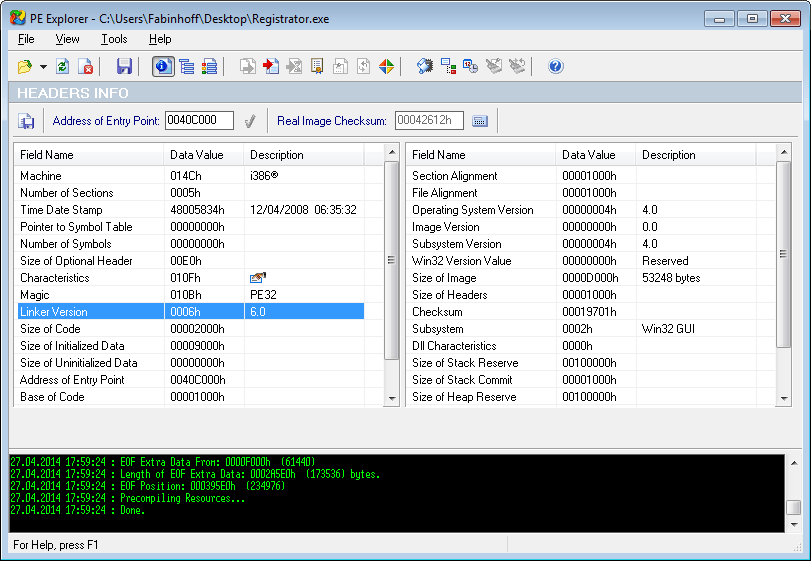Viewport: 811px width, 561px height.
Task: Open the View menu
Action: (x=67, y=39)
